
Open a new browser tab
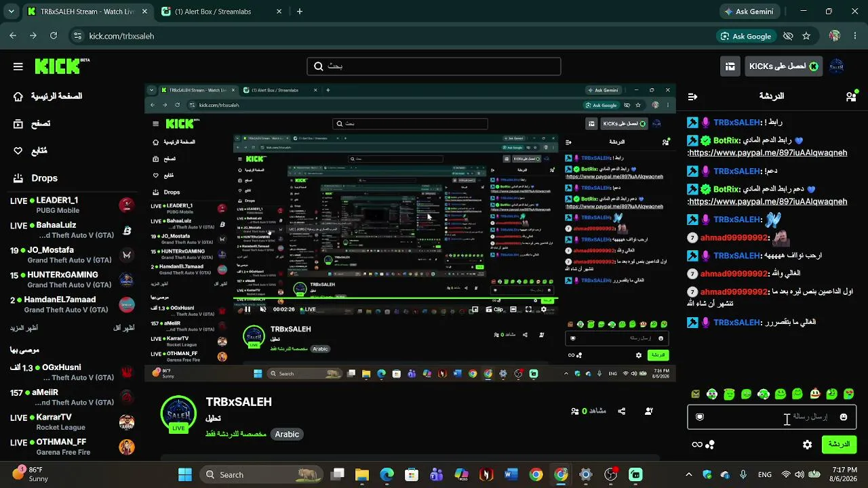click(300, 12)
